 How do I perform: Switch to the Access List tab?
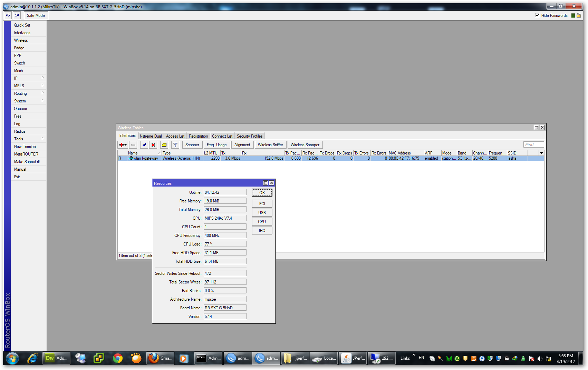coord(175,136)
